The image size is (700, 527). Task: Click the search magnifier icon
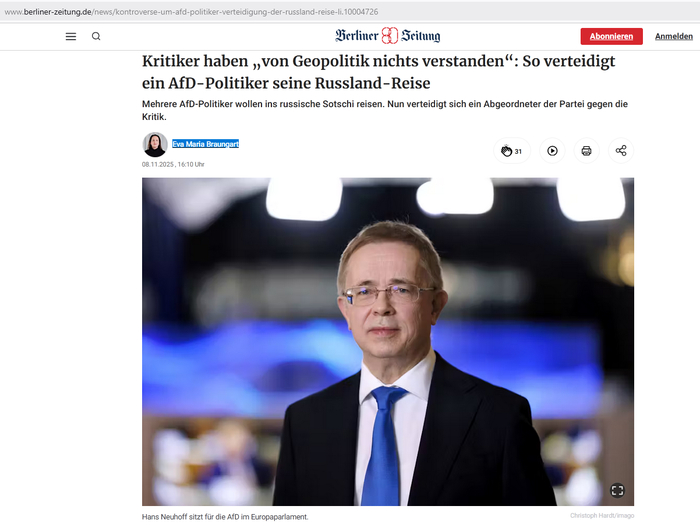pyautogui.click(x=96, y=36)
